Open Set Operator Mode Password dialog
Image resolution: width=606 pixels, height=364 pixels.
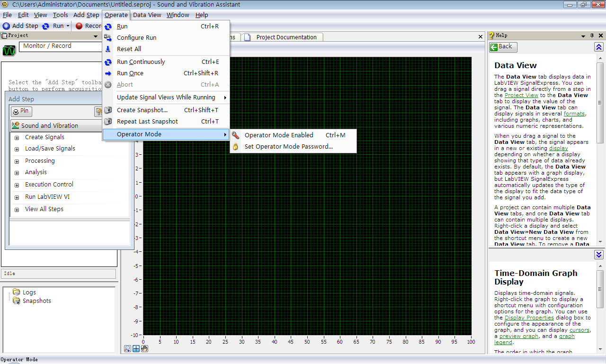pyautogui.click(x=293, y=147)
